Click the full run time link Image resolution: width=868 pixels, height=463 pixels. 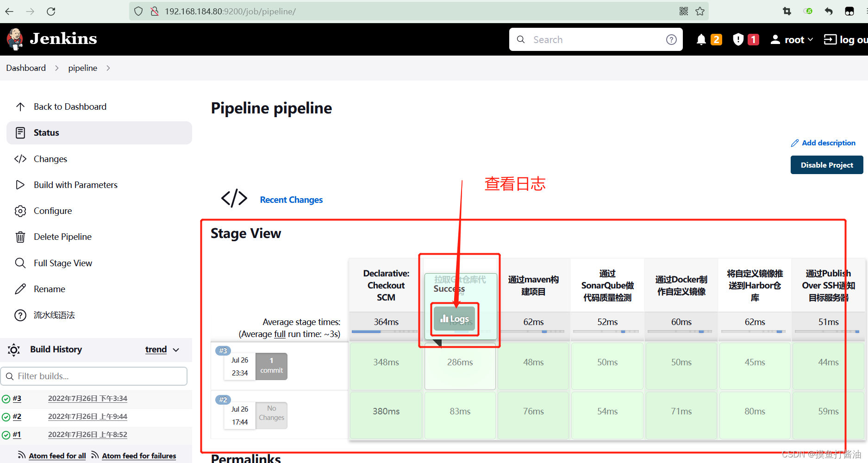click(280, 334)
